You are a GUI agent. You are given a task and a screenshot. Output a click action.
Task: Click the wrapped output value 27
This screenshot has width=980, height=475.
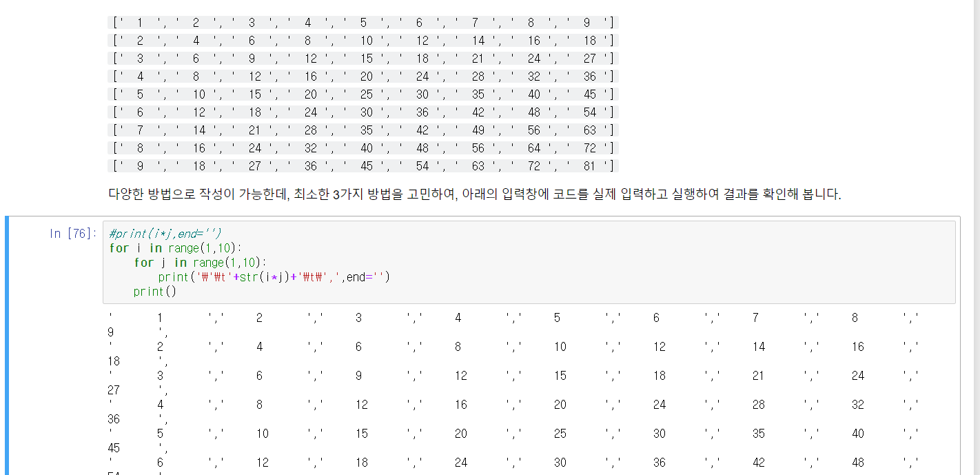[114, 390]
